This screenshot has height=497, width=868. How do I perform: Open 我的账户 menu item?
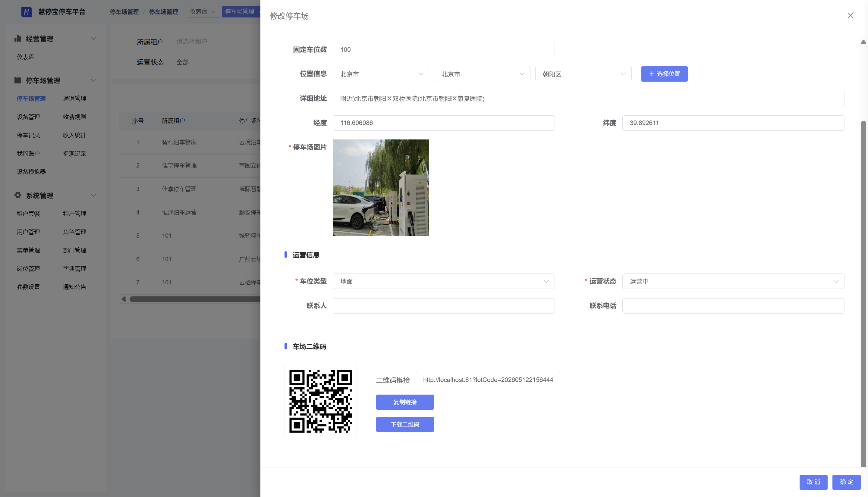pos(28,154)
